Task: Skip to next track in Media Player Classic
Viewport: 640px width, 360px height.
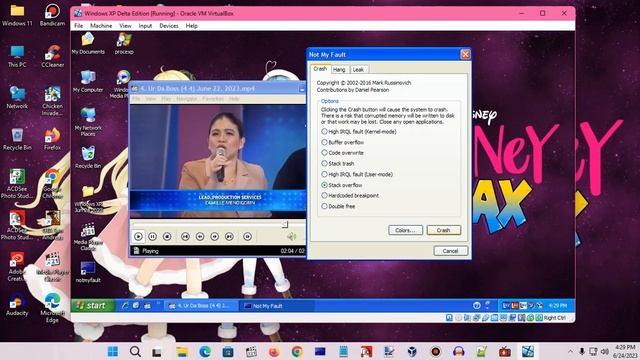Action: point(229,236)
